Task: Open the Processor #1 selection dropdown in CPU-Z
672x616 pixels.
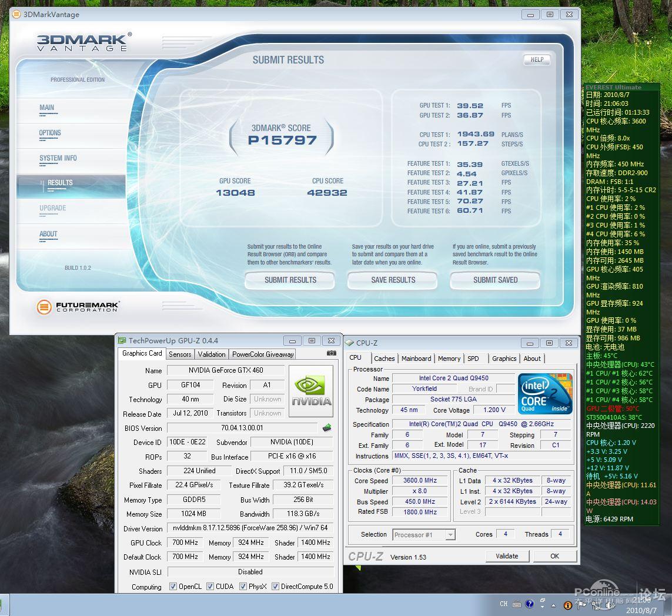Action: pos(424,535)
